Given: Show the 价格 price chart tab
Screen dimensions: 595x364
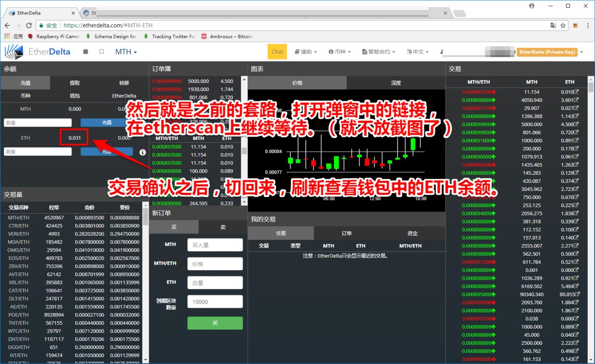Looking at the screenshot, I should pyautogui.click(x=297, y=83).
